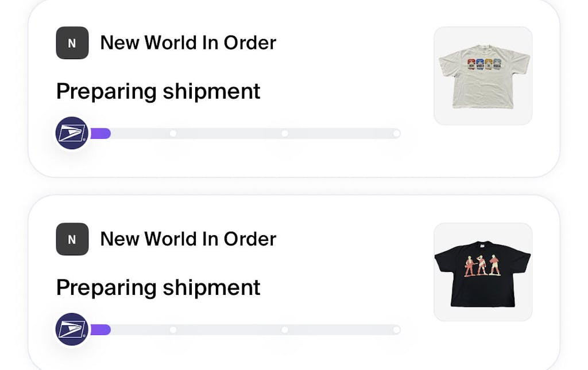Click the N store avatar on the black t-shirt order
The image size is (588, 370).
(x=72, y=239)
